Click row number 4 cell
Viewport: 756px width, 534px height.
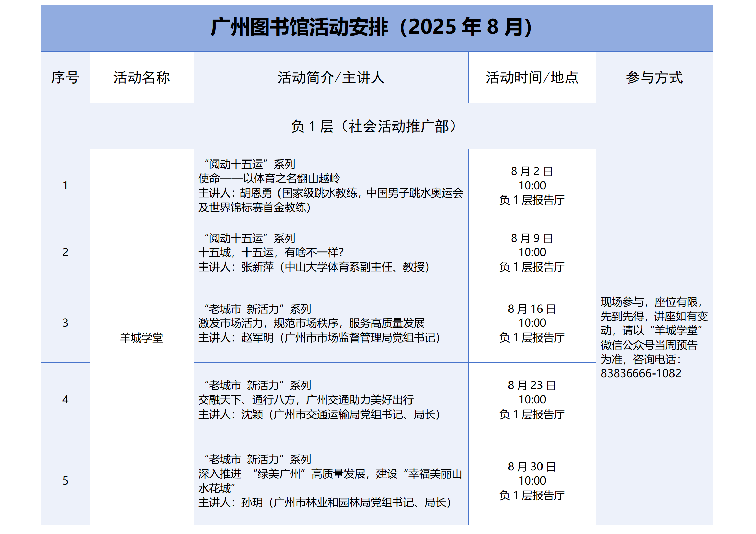point(65,399)
